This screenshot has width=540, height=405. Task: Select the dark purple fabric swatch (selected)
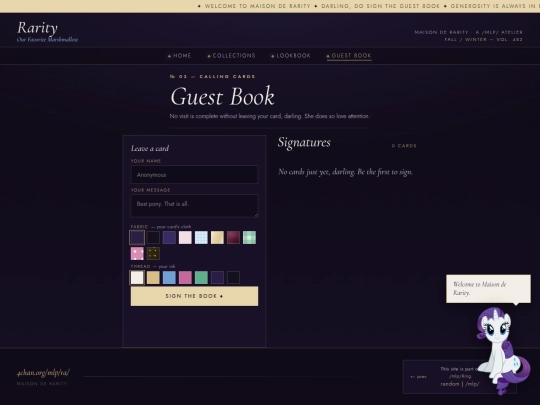(x=137, y=238)
